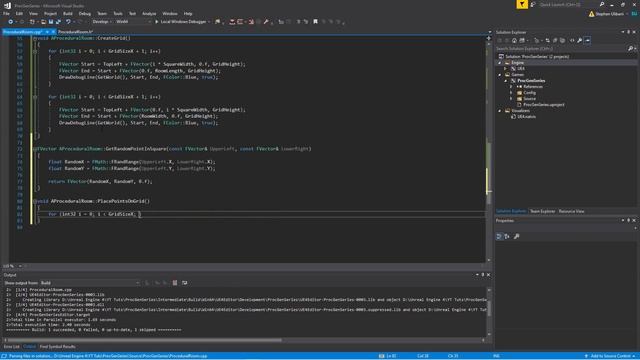This screenshot has width=640, height=360.
Task: Open the Build menu
Action: (67, 13)
